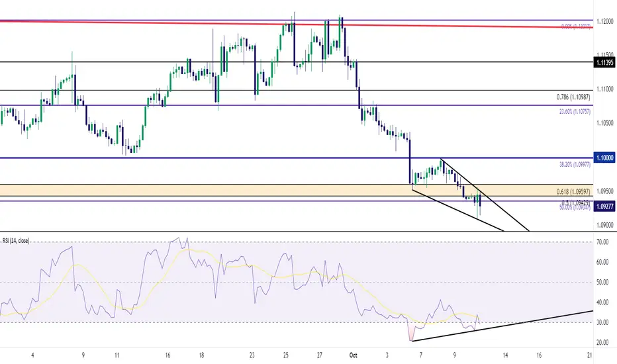Click the RSI 50.00 scale value
The image size is (617, 364).
(602, 282)
